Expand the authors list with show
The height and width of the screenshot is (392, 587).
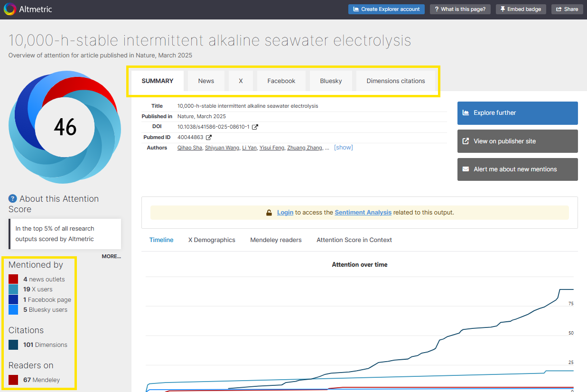pos(343,148)
